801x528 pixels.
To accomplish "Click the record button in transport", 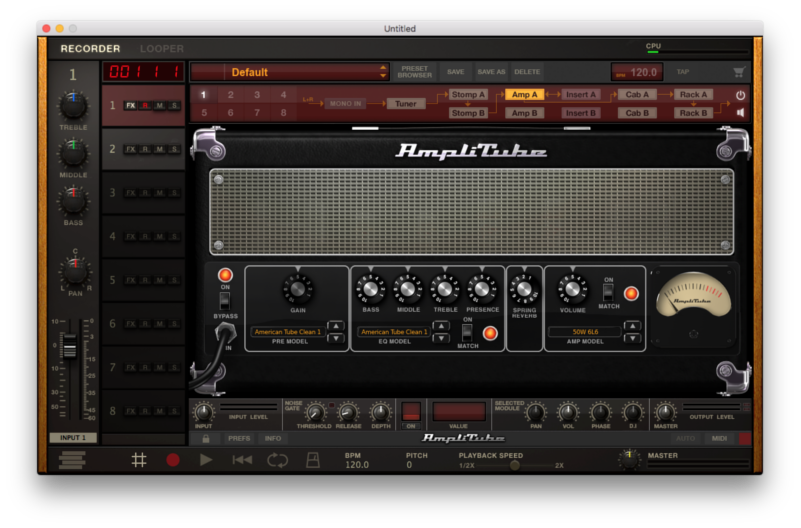I will tap(173, 460).
